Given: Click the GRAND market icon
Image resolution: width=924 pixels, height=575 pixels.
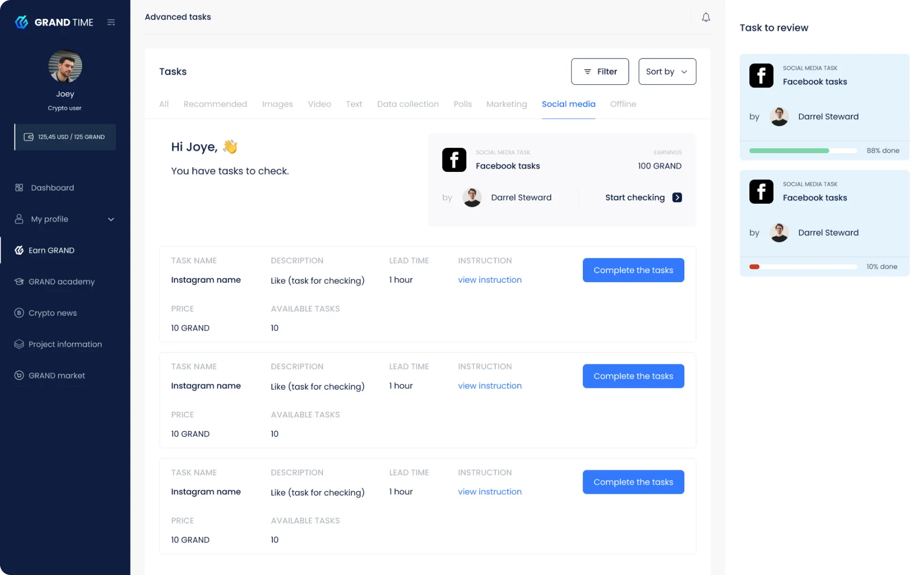Looking at the screenshot, I should (x=19, y=376).
